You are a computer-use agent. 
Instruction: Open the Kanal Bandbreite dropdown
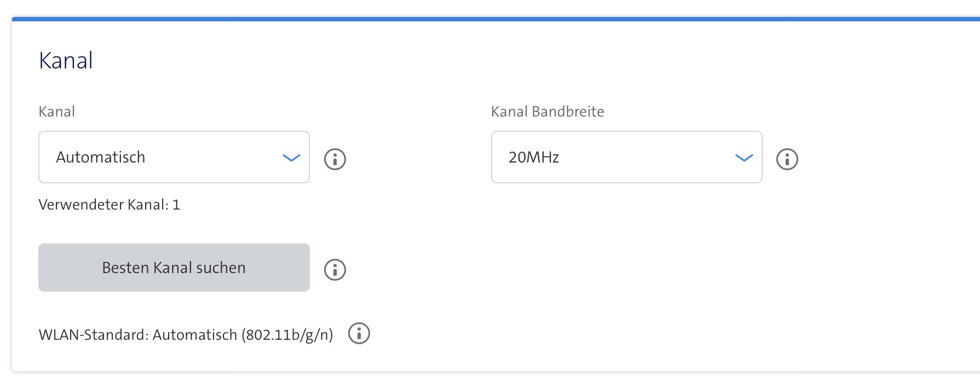pos(627,157)
